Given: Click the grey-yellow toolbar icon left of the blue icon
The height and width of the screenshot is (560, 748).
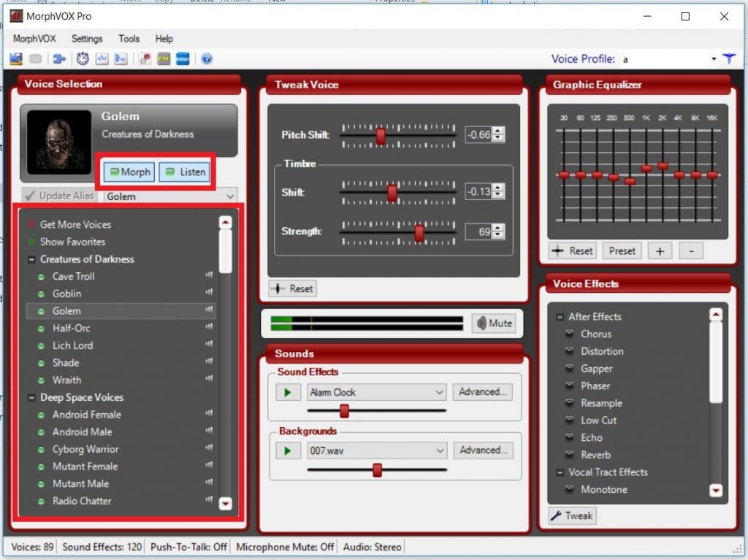Looking at the screenshot, I should (164, 58).
